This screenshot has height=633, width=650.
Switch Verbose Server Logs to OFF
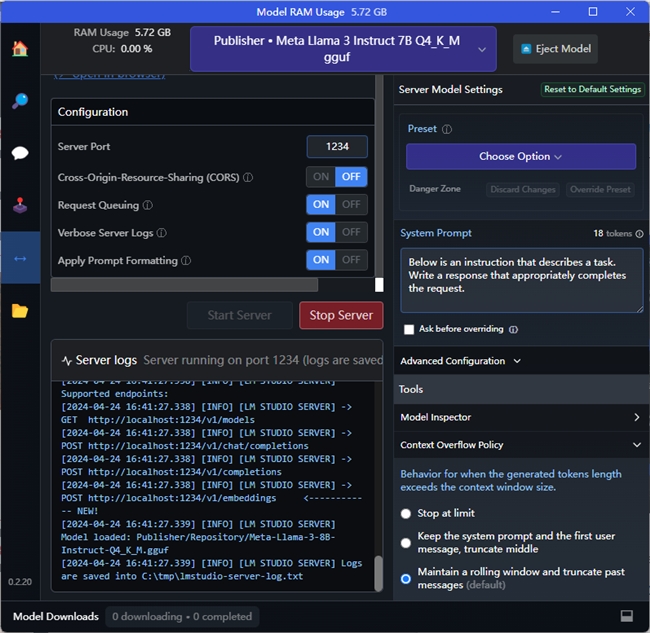[351, 233]
